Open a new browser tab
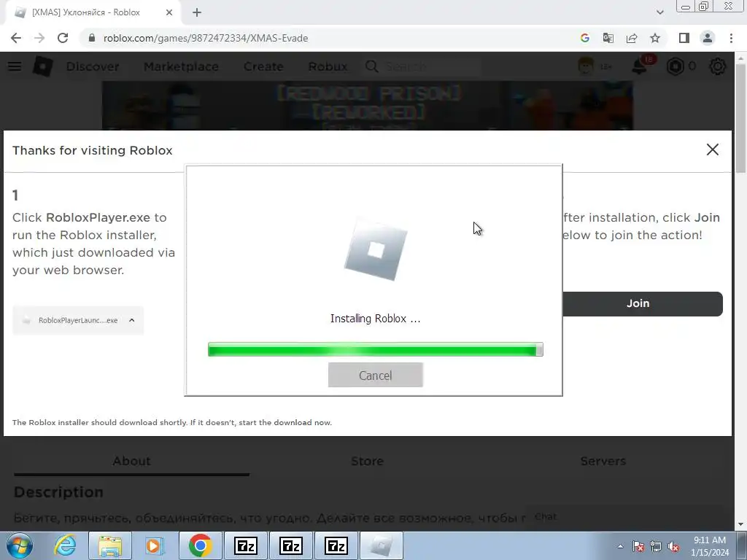This screenshot has height=560, width=747. click(197, 12)
